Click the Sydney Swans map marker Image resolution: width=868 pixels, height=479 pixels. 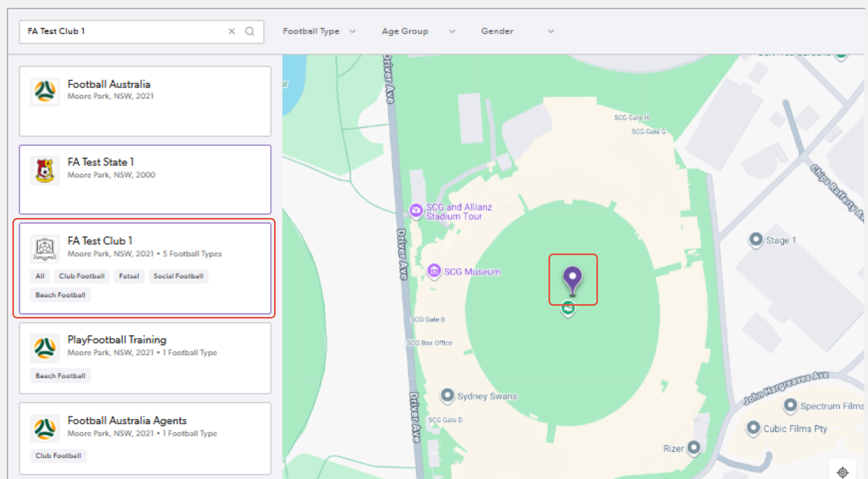pos(447,396)
